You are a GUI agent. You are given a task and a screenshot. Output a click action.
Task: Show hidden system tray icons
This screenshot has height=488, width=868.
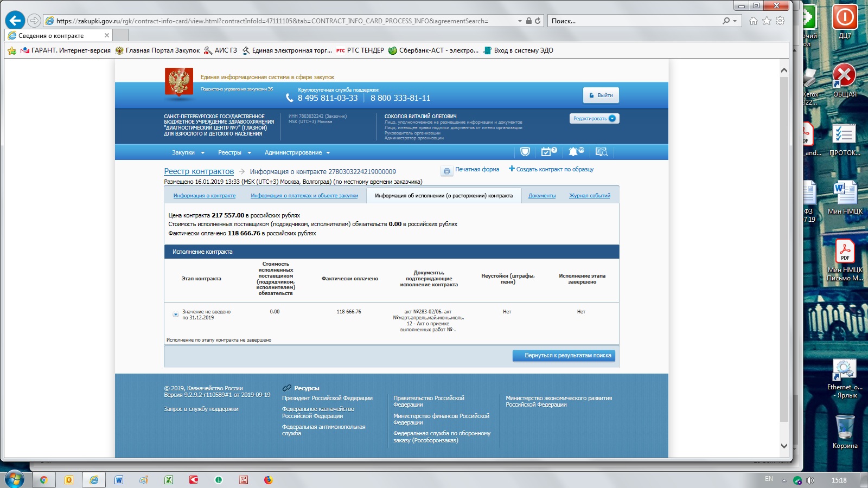(784, 480)
